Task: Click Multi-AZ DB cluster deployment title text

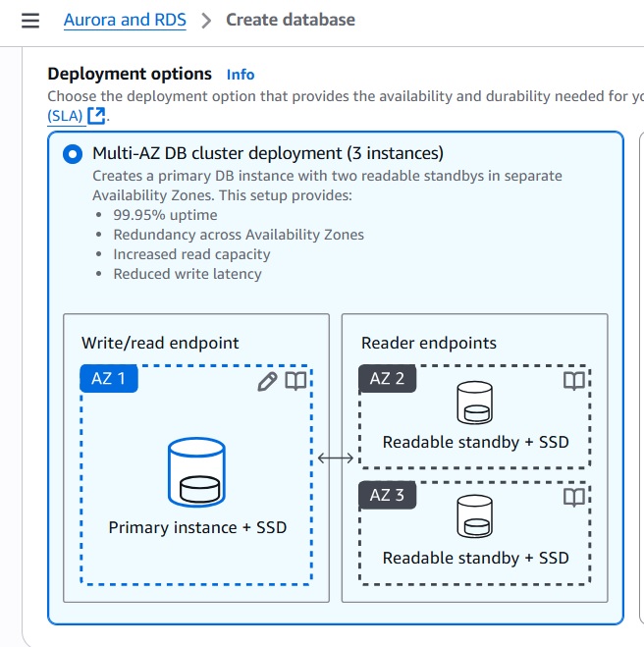Action: [x=267, y=153]
